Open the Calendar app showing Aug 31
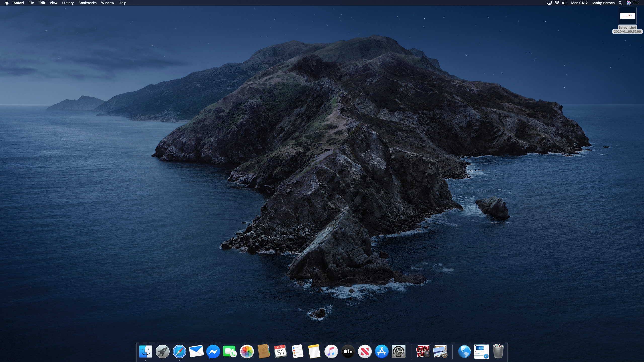This screenshot has height=362, width=644. click(x=280, y=351)
